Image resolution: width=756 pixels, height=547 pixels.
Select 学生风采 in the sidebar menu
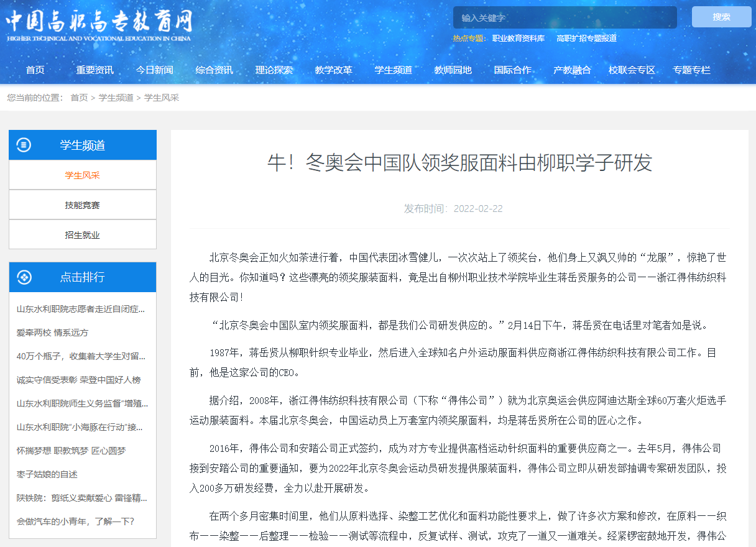coord(82,175)
